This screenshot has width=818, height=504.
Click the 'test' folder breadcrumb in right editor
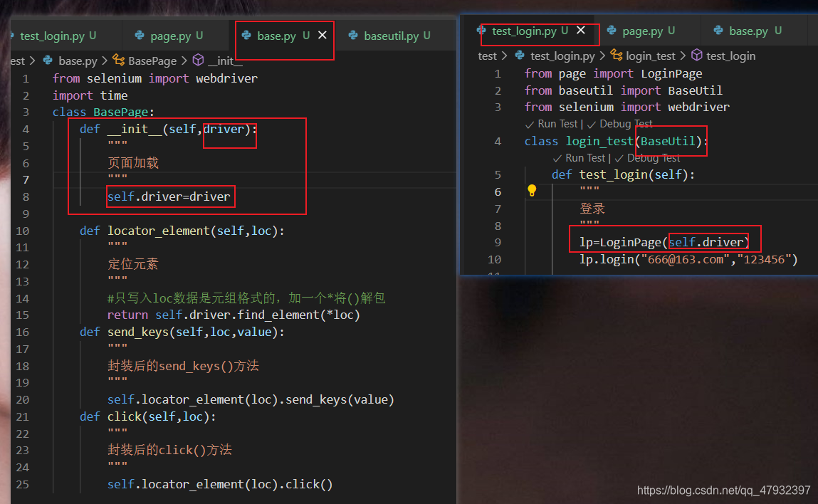pos(487,56)
